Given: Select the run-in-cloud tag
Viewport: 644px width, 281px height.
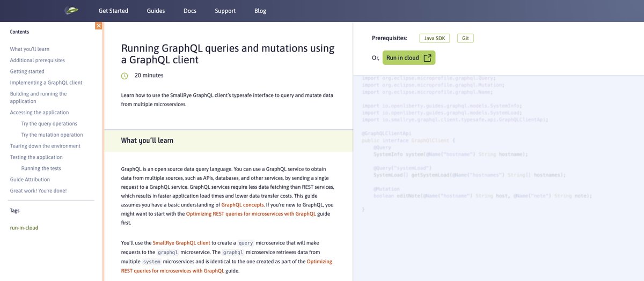Looking at the screenshot, I should pos(24,228).
